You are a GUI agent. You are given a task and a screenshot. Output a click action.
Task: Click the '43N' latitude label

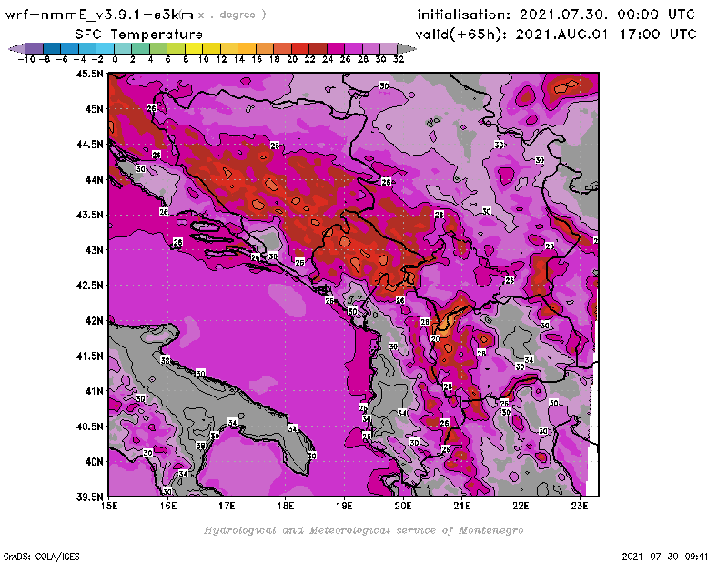[x=94, y=250]
